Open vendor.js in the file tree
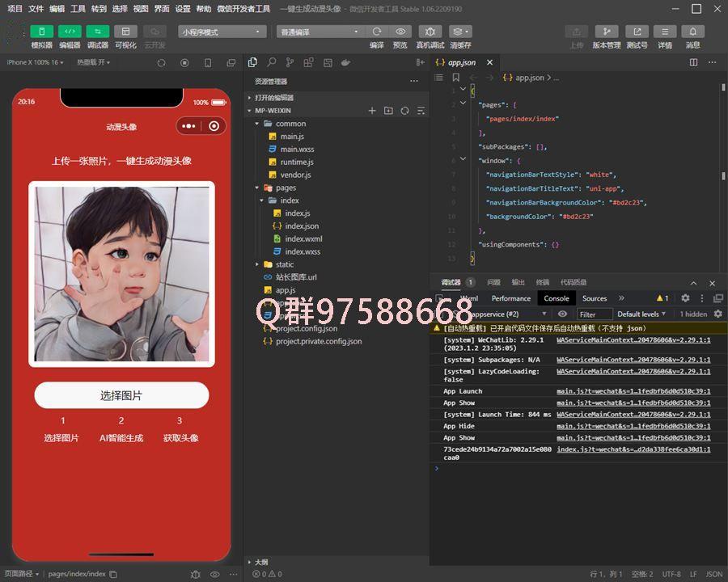 click(x=295, y=175)
